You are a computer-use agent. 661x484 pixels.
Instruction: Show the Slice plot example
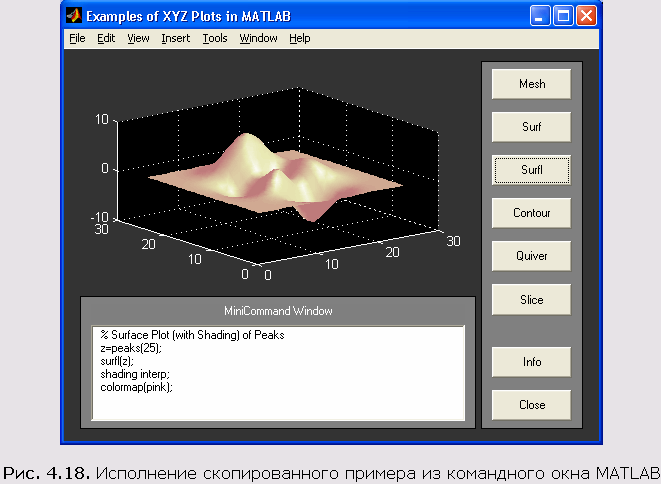tap(532, 299)
